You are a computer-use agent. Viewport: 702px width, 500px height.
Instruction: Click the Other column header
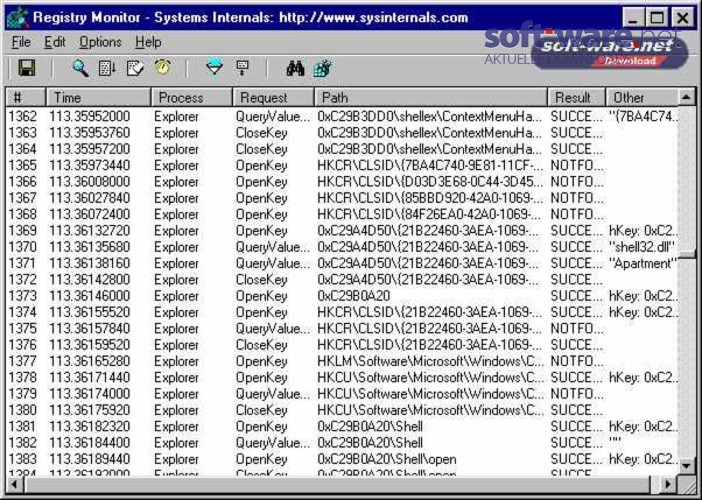(x=642, y=97)
